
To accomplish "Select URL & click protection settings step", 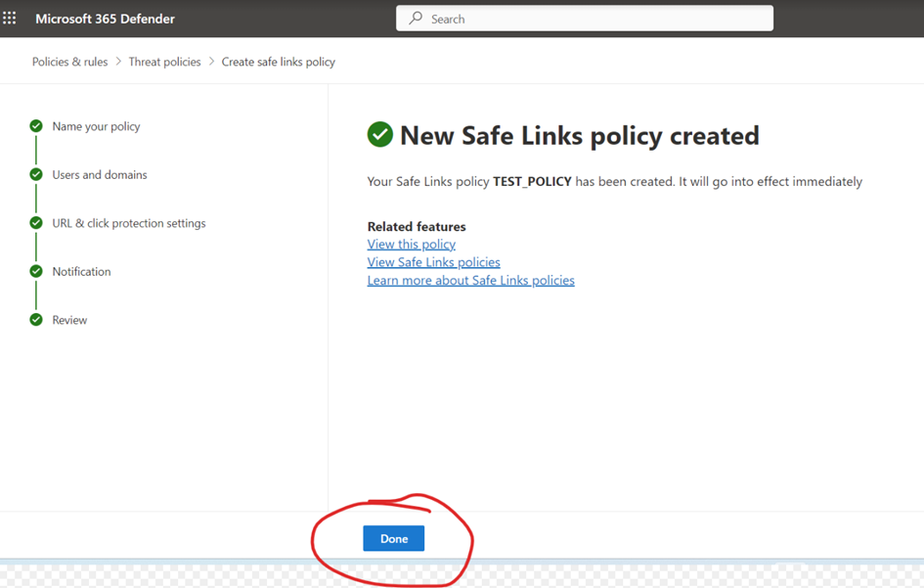I will pyautogui.click(x=129, y=223).
